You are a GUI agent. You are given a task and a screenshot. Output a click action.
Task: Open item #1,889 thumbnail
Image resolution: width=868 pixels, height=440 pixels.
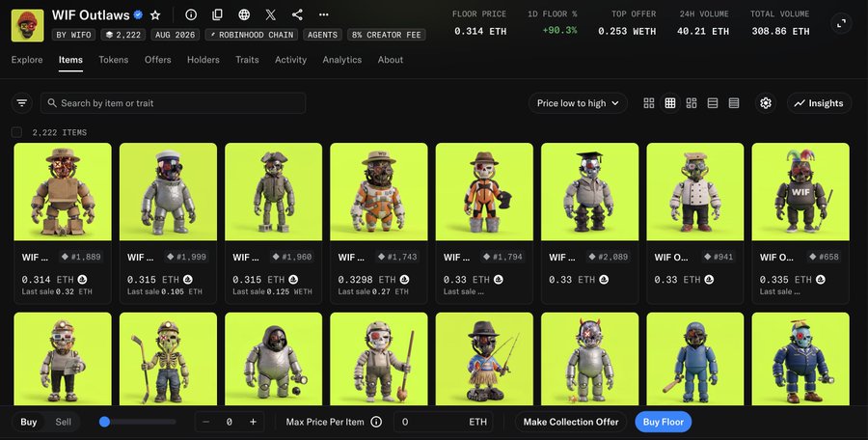click(63, 192)
